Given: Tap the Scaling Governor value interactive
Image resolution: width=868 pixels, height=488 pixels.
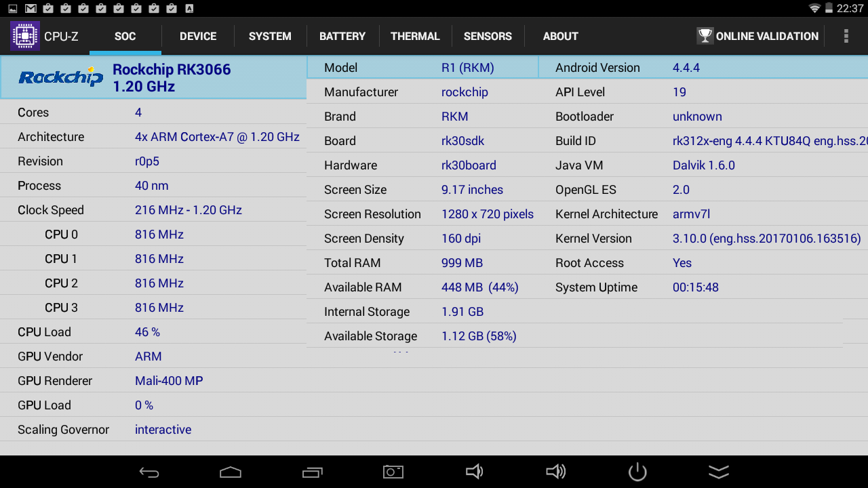Looking at the screenshot, I should (163, 430).
